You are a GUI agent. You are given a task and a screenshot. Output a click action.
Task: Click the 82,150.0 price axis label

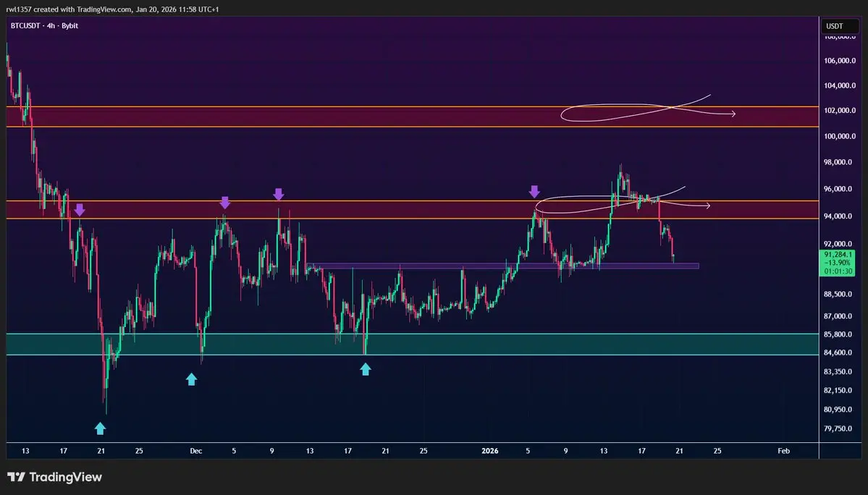click(840, 391)
